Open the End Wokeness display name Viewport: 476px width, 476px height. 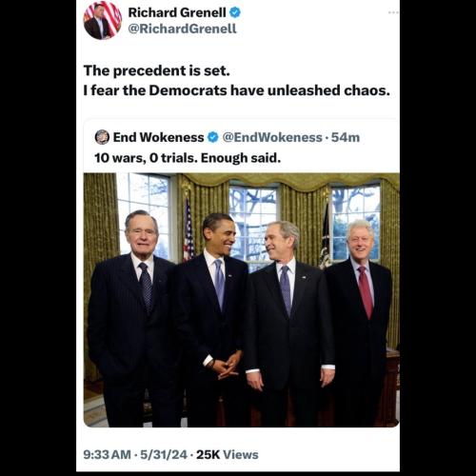(x=158, y=137)
